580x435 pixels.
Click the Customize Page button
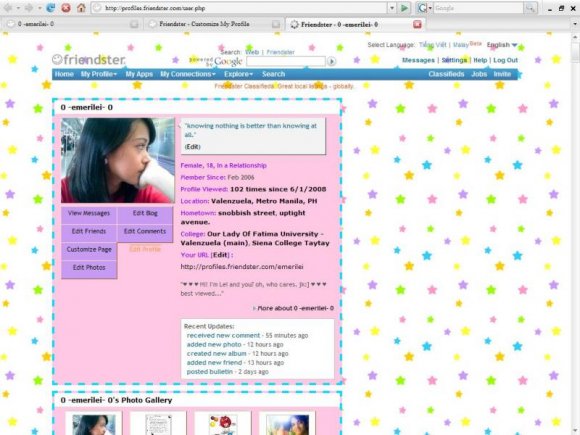point(89,250)
